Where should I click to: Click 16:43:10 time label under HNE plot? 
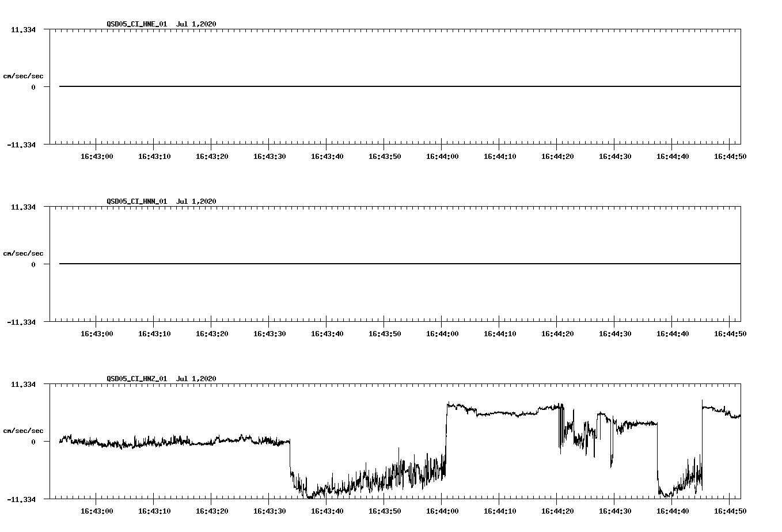(x=154, y=157)
